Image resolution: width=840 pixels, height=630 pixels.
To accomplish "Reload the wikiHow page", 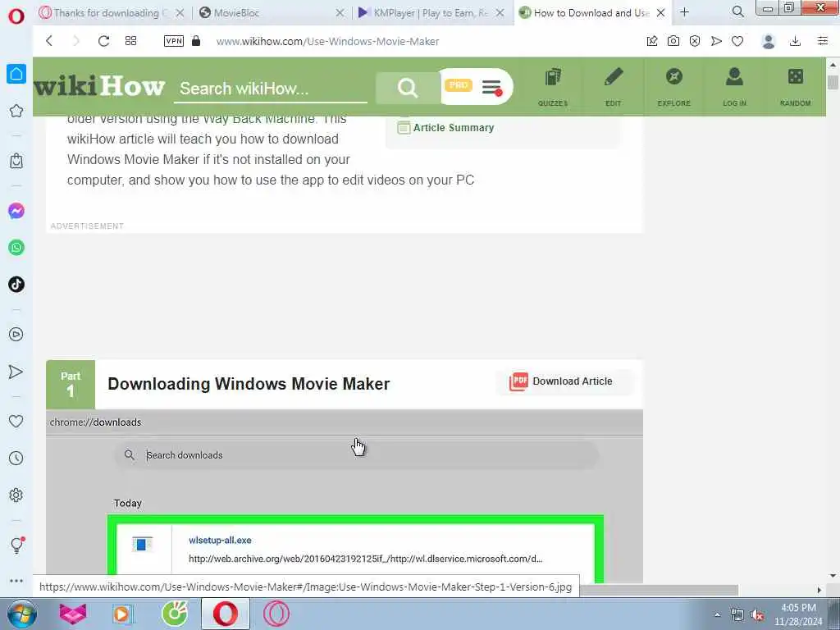I will (x=103, y=41).
